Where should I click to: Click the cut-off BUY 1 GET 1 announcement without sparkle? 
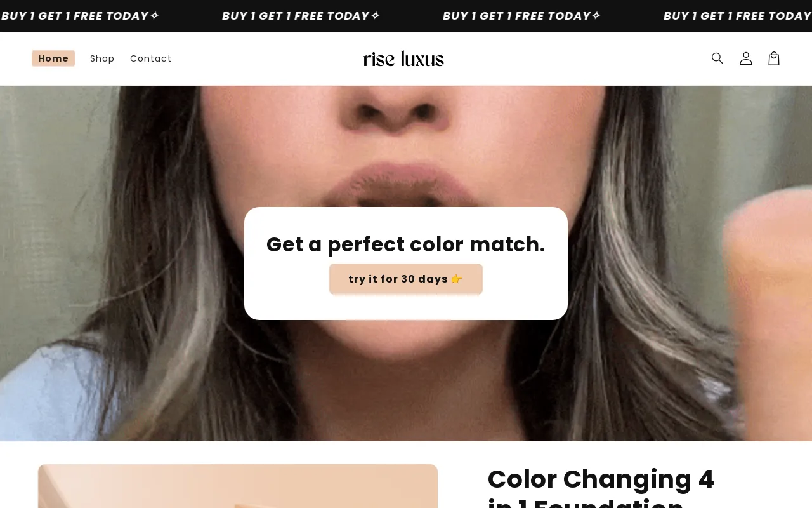point(737,16)
